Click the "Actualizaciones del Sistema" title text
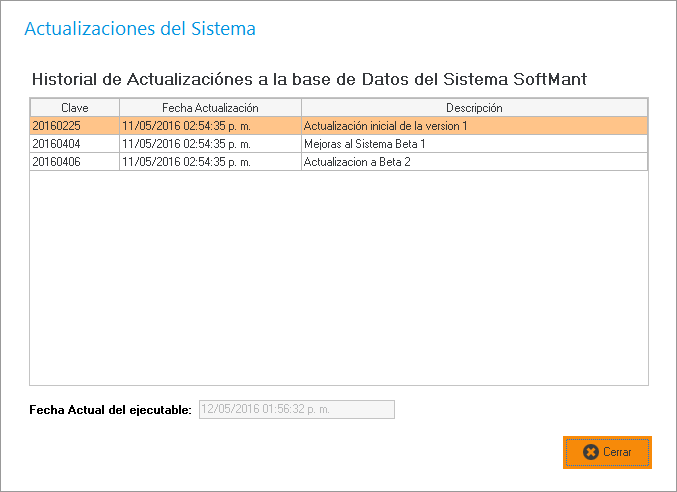The height and width of the screenshot is (492, 677). click(x=140, y=29)
